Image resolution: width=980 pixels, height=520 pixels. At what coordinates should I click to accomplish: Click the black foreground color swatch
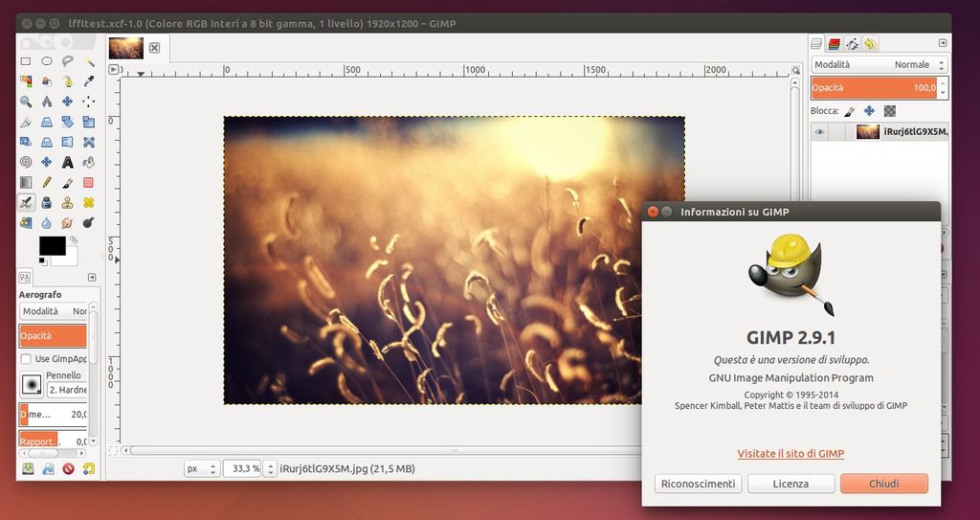(x=52, y=246)
